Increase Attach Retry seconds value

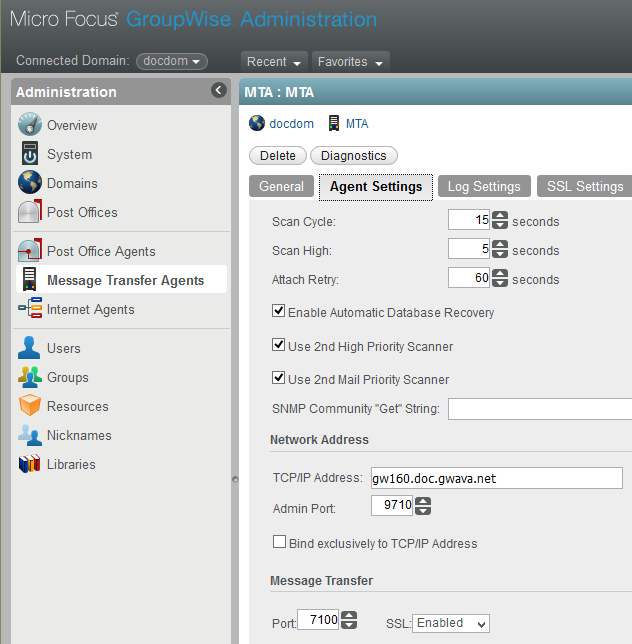tap(499, 274)
